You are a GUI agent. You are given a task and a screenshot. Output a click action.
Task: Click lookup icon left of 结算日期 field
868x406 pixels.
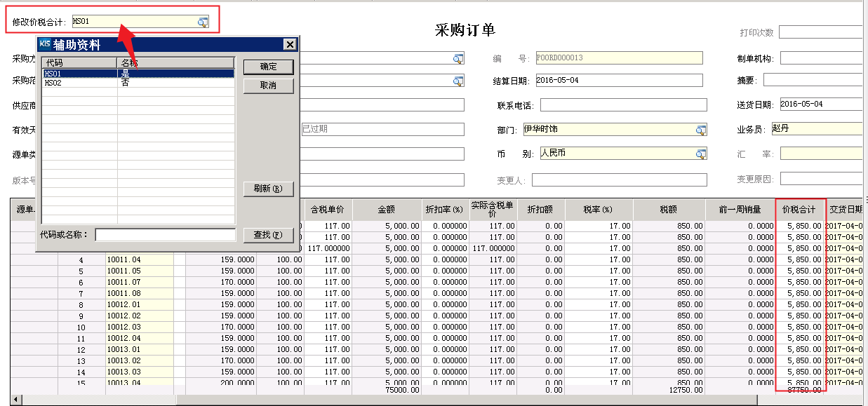pyautogui.click(x=458, y=81)
